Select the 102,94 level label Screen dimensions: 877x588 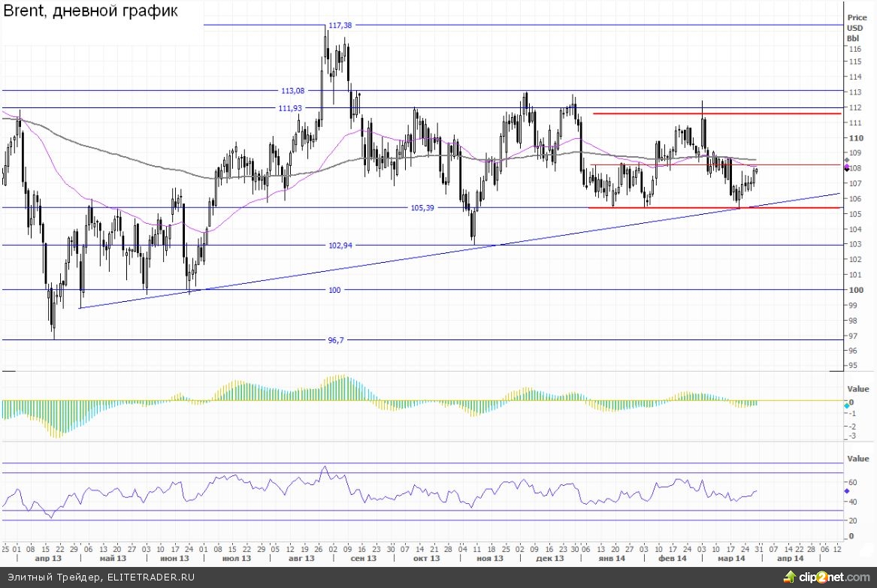point(340,245)
